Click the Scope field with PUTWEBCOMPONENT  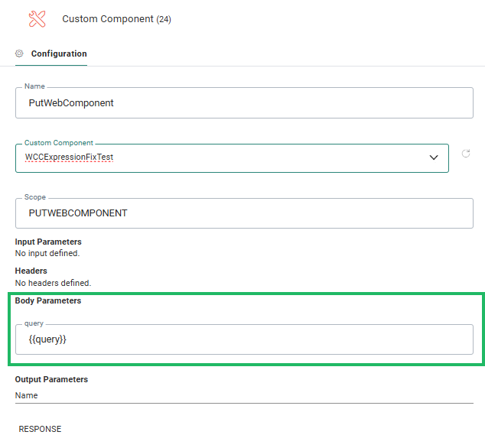click(x=244, y=213)
